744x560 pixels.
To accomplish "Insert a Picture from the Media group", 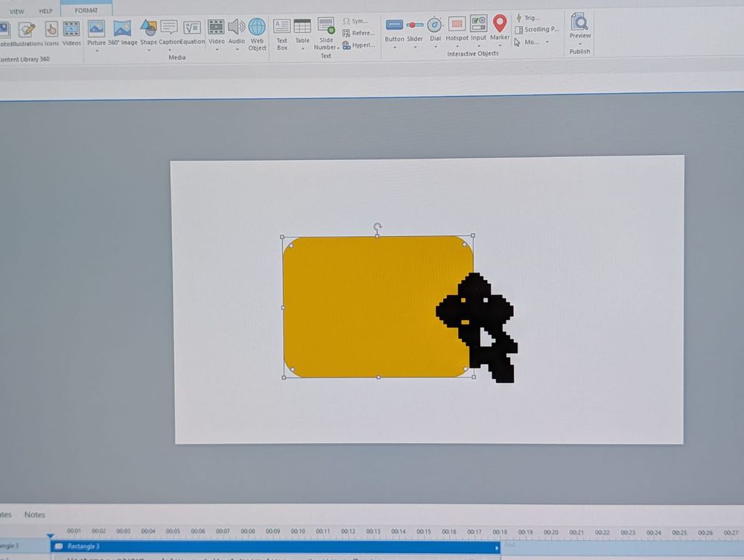I will click(x=96, y=32).
